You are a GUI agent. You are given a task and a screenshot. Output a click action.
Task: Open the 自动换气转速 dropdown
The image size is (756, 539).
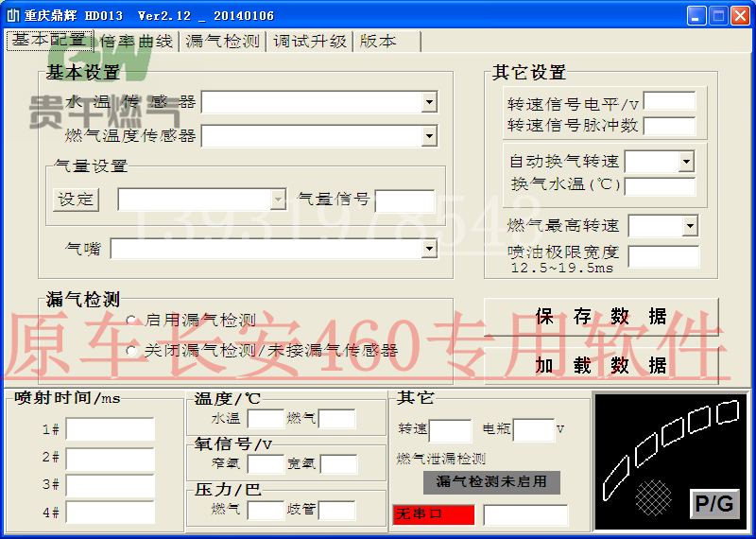(x=686, y=162)
